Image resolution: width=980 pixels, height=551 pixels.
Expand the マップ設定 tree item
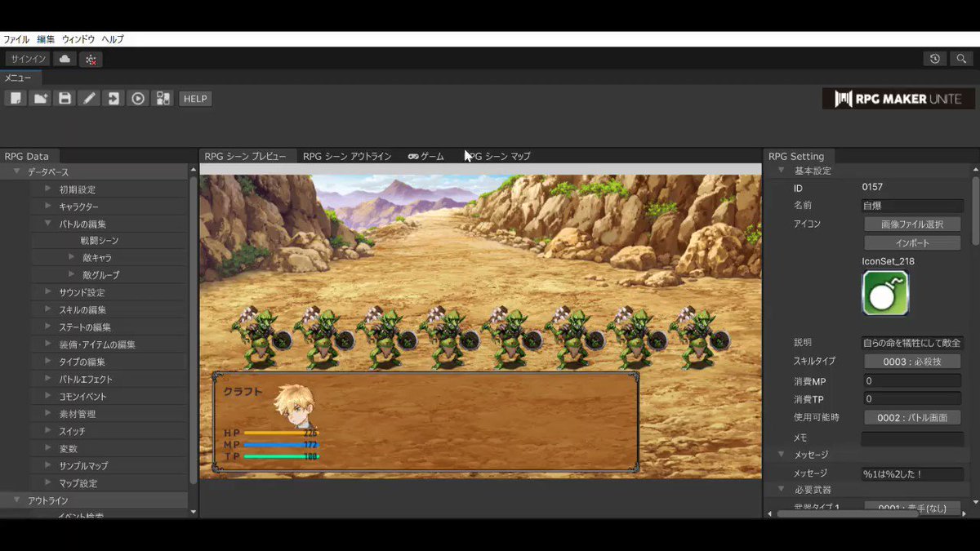pyautogui.click(x=48, y=483)
